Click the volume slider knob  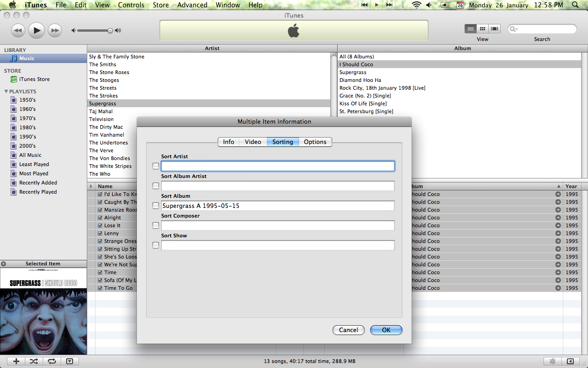click(x=110, y=31)
